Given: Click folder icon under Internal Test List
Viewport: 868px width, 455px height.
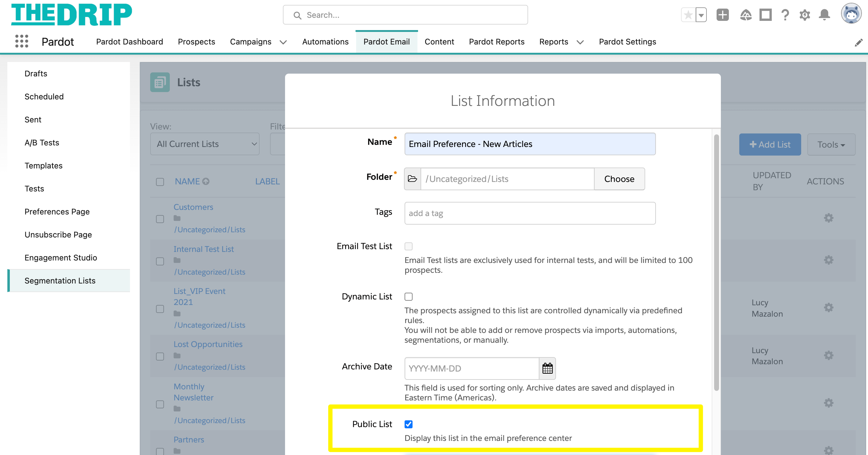Looking at the screenshot, I should (177, 260).
